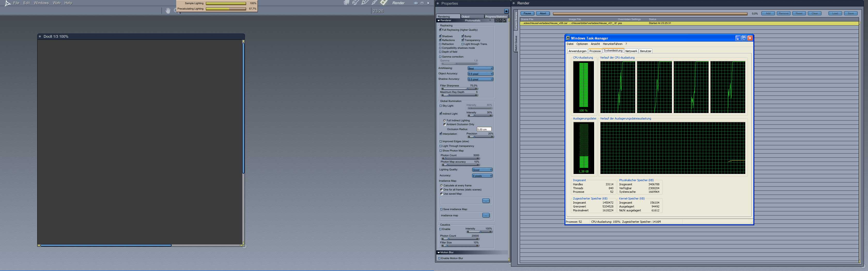The image size is (868, 271).
Task: Click the Doc8 window title dot icon
Action: (40, 36)
